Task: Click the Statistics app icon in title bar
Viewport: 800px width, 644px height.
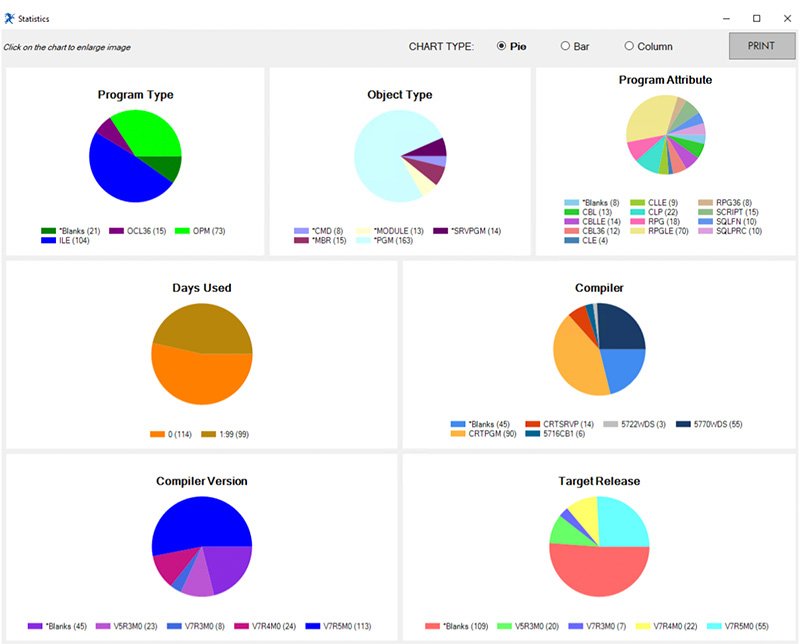Action: click(x=9, y=19)
